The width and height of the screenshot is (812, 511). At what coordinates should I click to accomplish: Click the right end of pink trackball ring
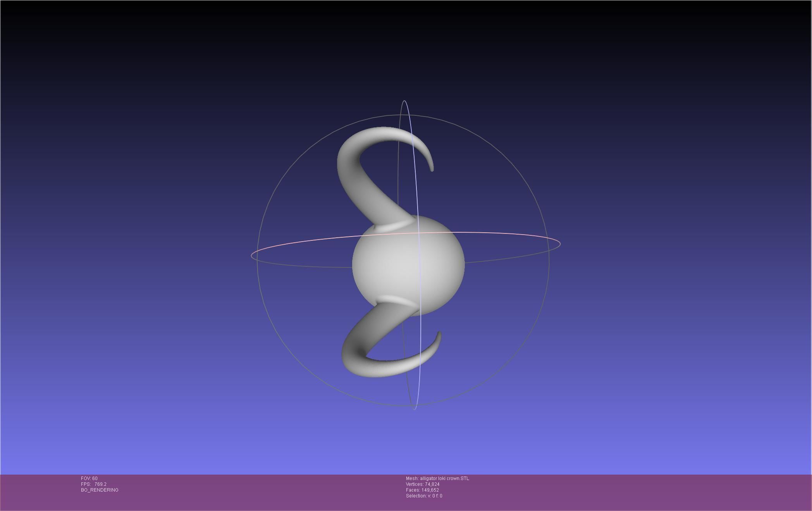click(559, 244)
